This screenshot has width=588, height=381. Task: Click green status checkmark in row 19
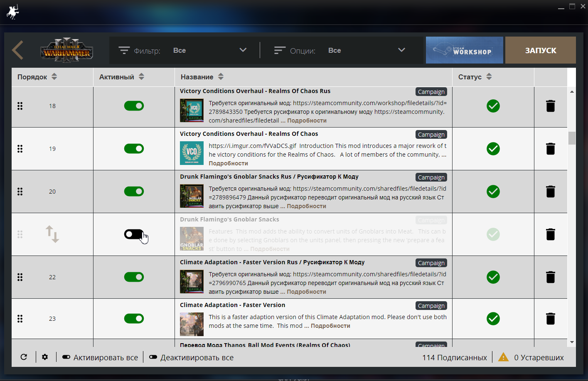point(493,149)
